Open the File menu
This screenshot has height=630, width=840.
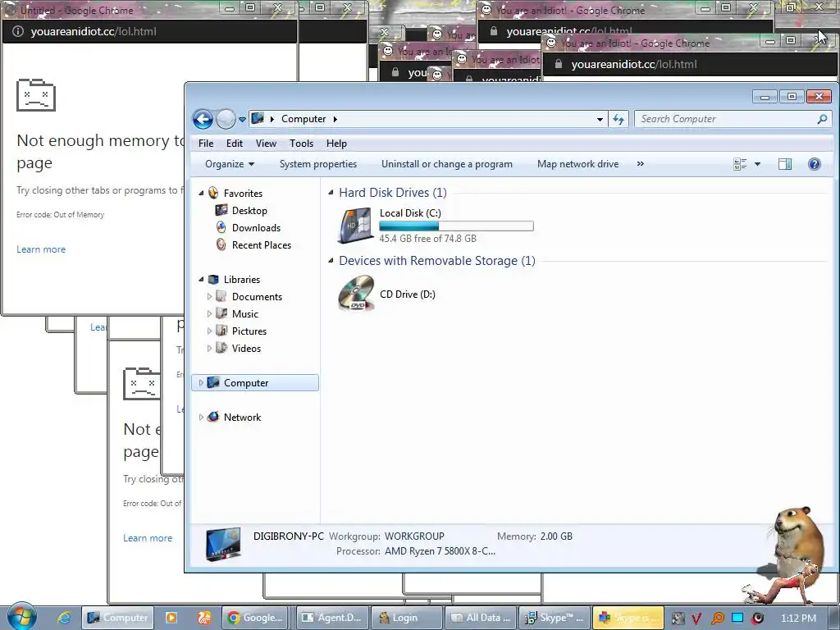tap(206, 143)
